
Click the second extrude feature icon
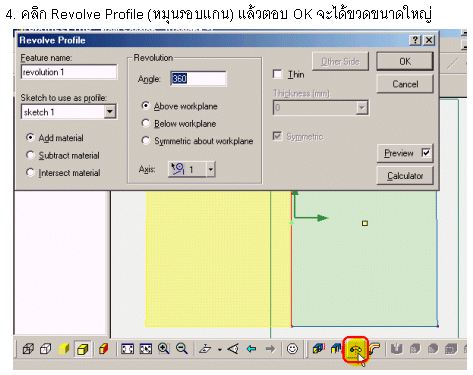336,349
